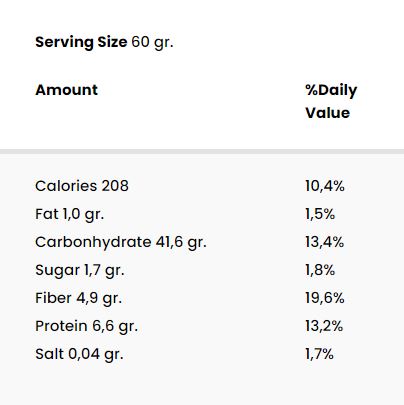Select the 60 gr. serving value
Viewport: 404px width, 405px height.
152,43
